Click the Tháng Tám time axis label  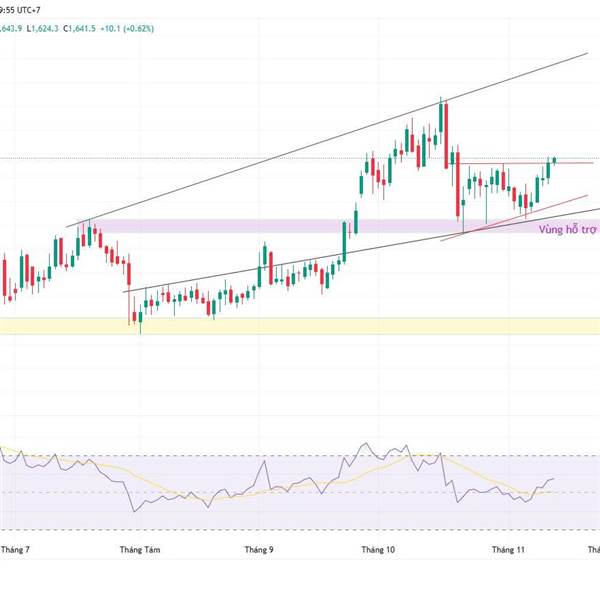[140, 550]
